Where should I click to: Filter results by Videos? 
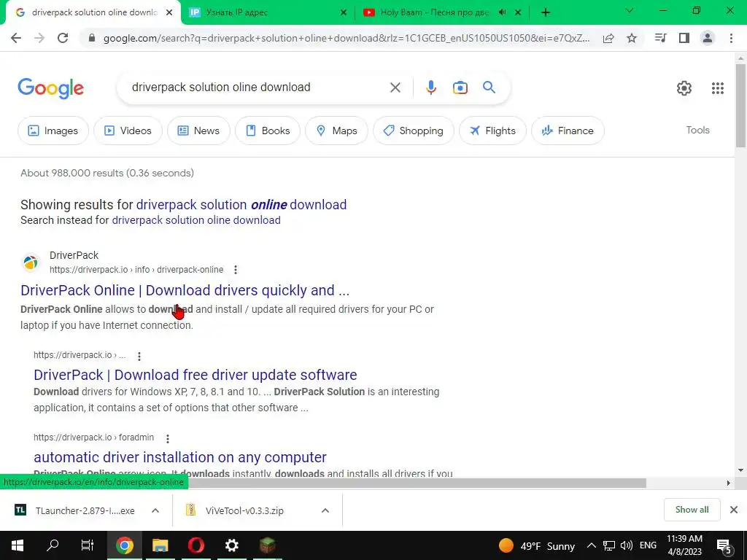click(x=128, y=131)
